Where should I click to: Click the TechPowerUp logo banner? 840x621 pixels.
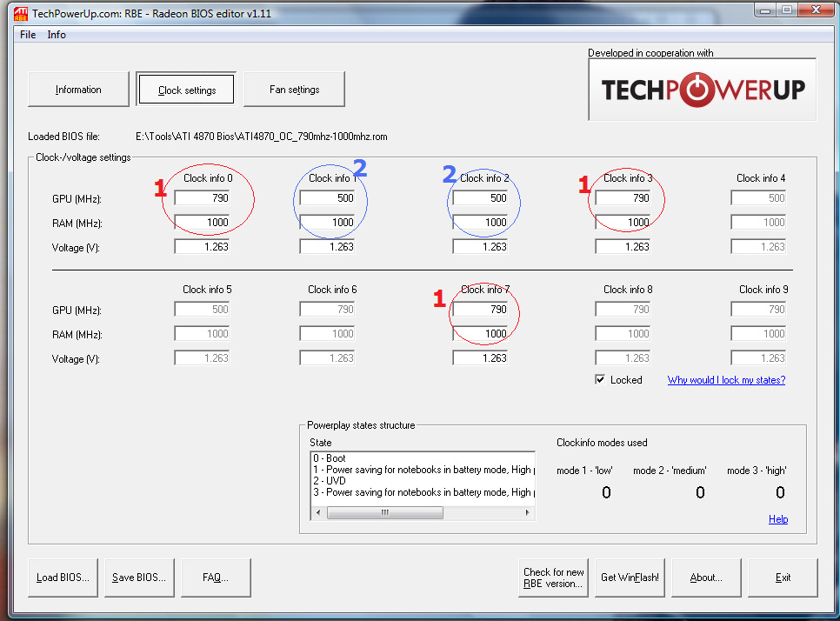tap(703, 90)
